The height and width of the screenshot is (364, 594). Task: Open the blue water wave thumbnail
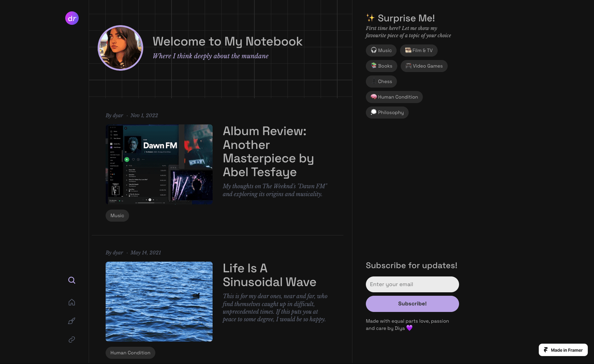point(159,302)
